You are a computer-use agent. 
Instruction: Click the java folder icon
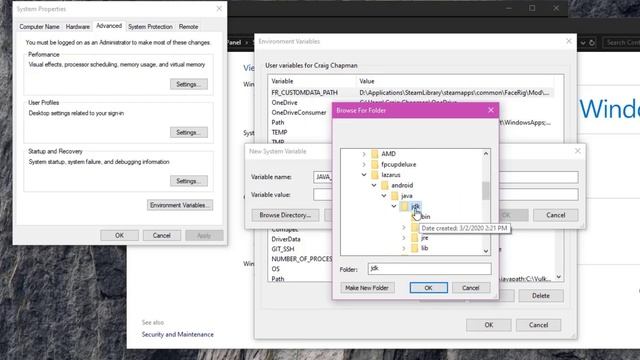coord(395,196)
